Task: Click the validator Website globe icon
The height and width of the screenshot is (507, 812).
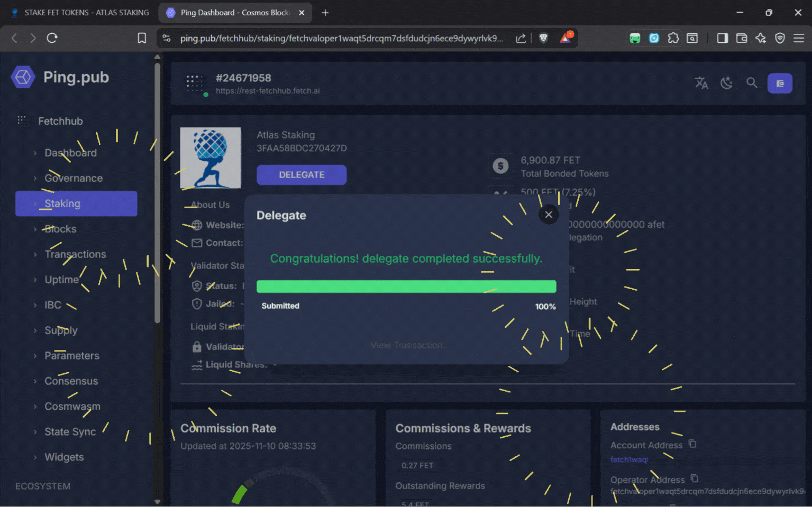Action: [196, 225]
